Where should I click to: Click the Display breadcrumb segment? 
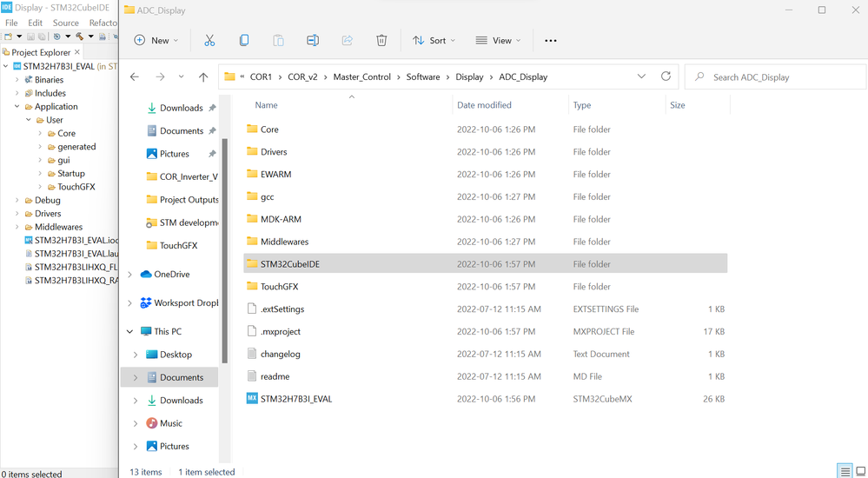pyautogui.click(x=469, y=77)
